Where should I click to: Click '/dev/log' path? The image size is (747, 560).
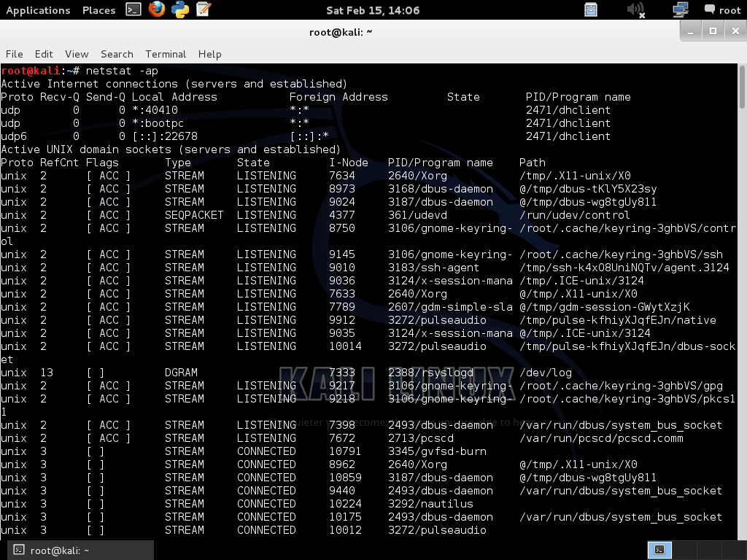(x=546, y=373)
